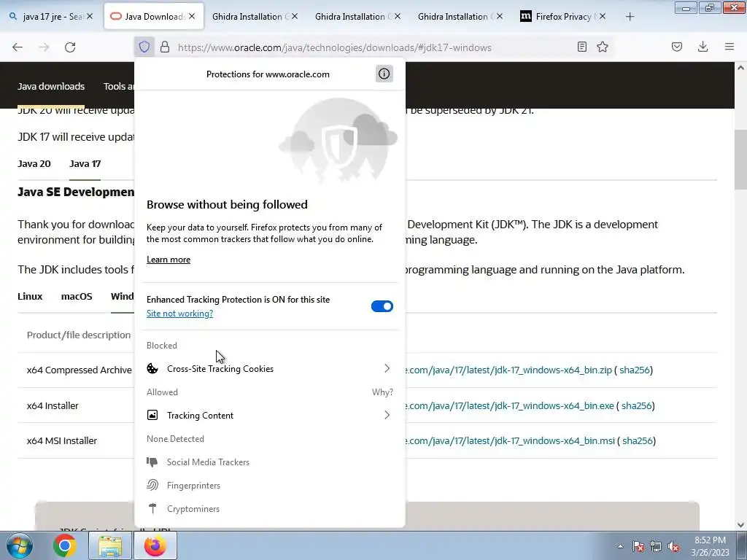Select the Java 20 tab
The image size is (747, 560).
(34, 164)
